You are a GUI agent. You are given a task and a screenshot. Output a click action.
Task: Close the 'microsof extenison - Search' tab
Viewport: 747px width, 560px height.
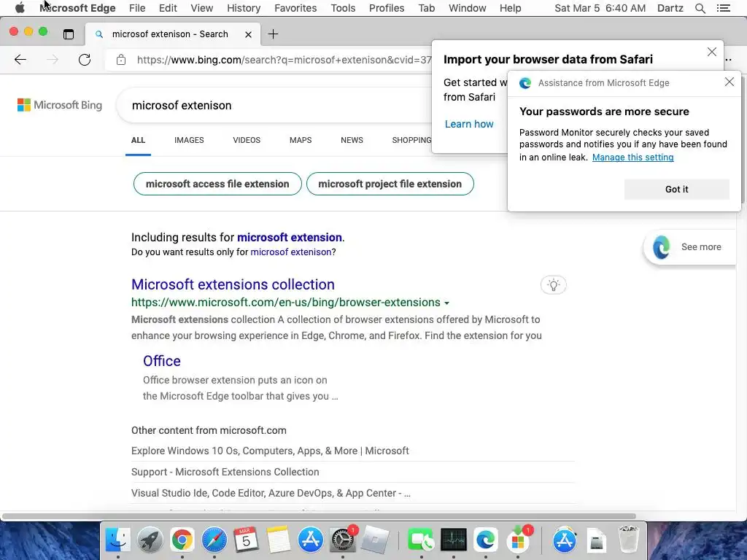tap(248, 34)
